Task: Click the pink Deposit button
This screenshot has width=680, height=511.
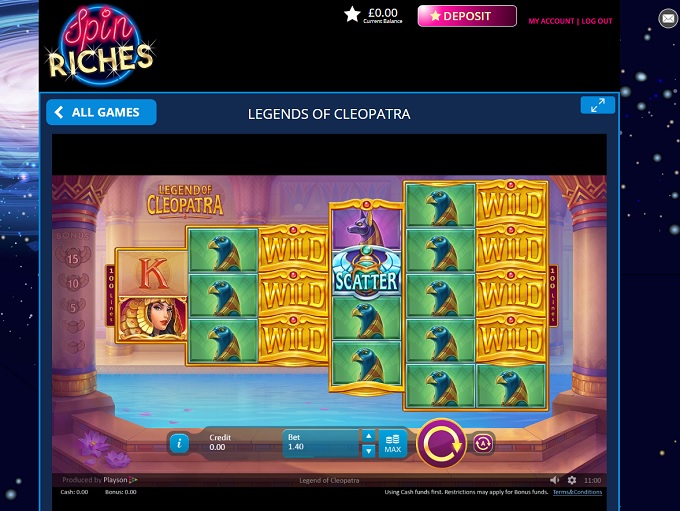Action: coord(467,16)
